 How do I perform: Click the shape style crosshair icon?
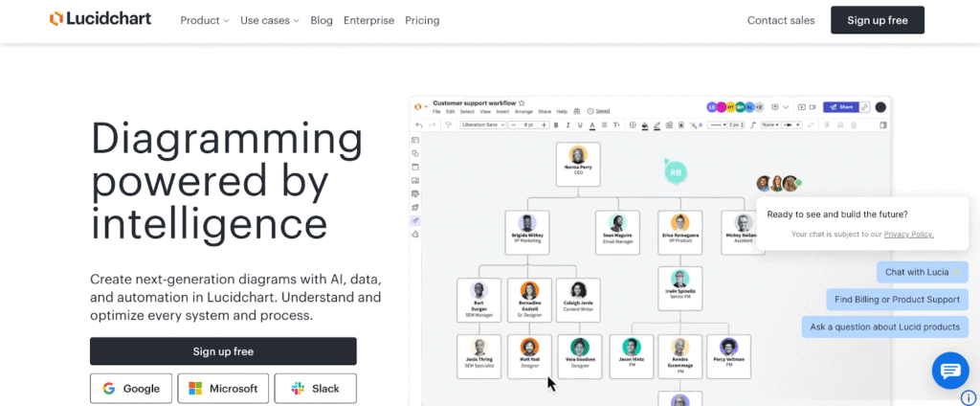pyautogui.click(x=633, y=125)
